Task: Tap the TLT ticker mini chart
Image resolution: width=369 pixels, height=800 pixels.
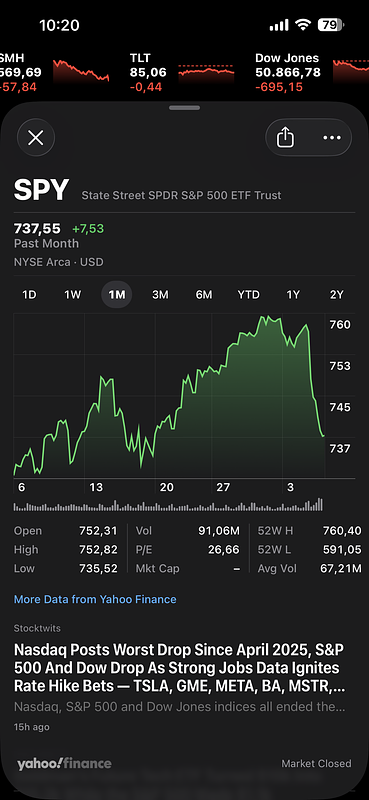Action: click(x=206, y=72)
